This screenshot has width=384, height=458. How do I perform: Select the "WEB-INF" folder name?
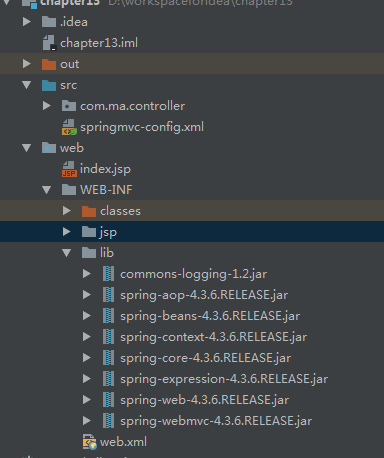pos(106,190)
